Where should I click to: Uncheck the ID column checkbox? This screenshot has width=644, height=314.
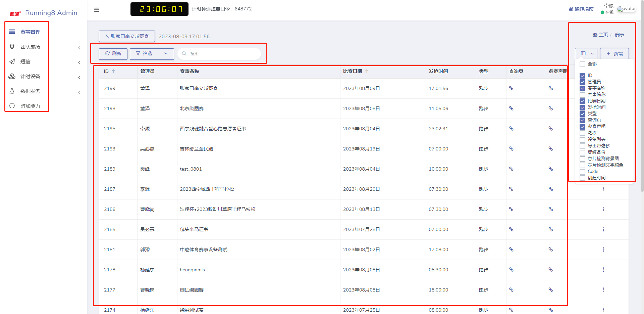coord(582,76)
